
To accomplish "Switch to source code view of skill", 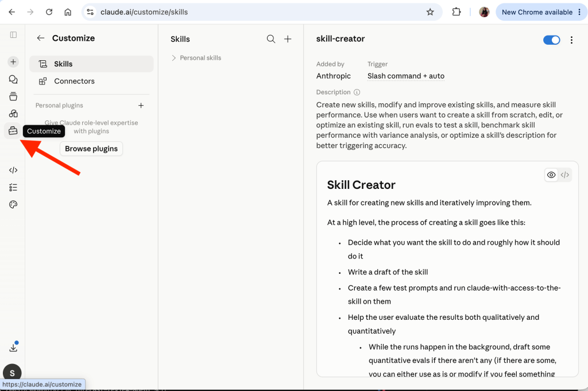I will (x=564, y=175).
